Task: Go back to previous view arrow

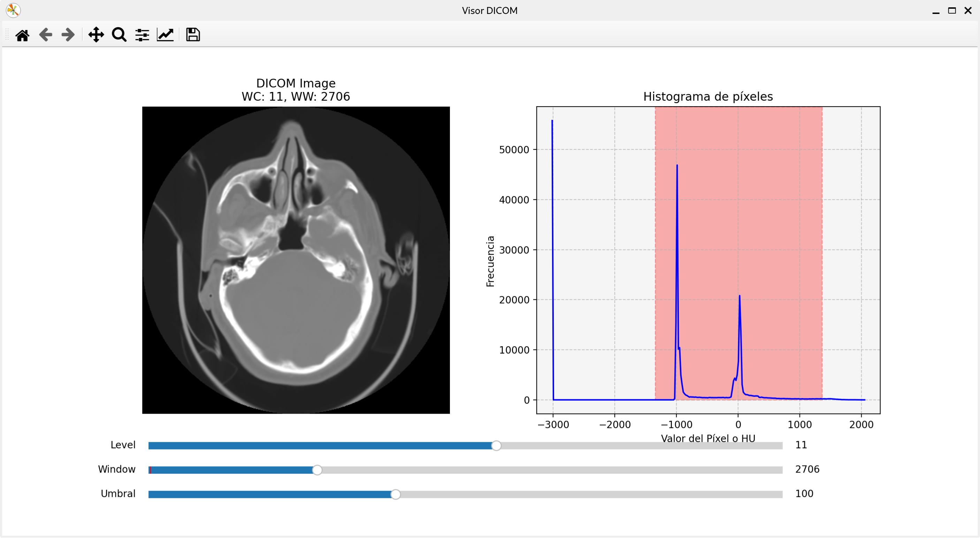Action: (46, 35)
